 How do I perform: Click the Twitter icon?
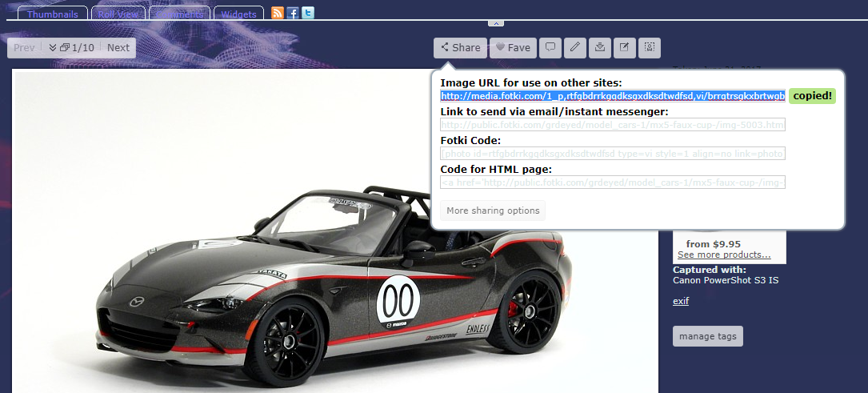(308, 13)
